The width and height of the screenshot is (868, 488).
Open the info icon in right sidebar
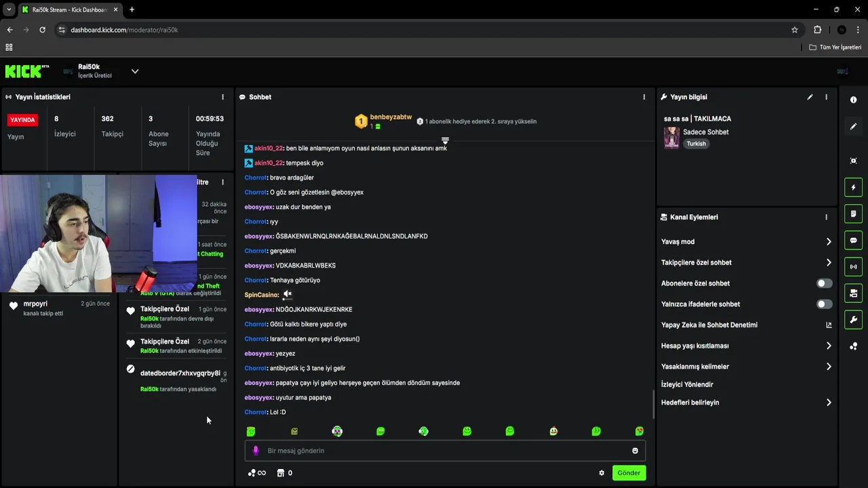click(853, 100)
